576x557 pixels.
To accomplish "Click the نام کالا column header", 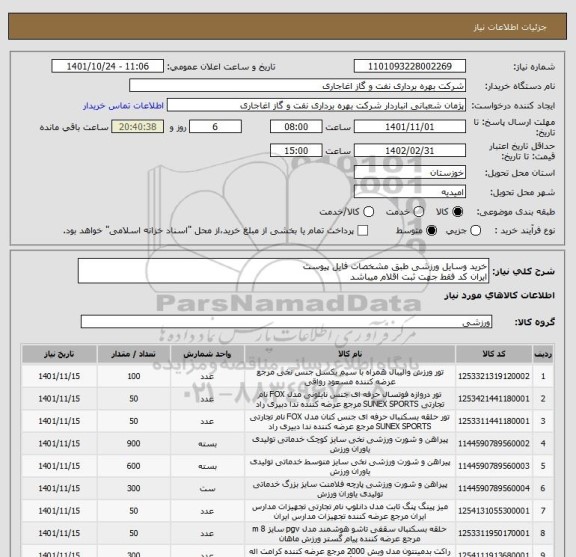I will [x=350, y=354].
